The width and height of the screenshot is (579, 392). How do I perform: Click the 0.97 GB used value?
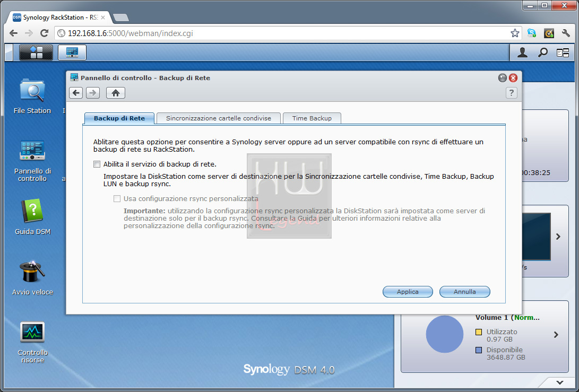pos(499,339)
